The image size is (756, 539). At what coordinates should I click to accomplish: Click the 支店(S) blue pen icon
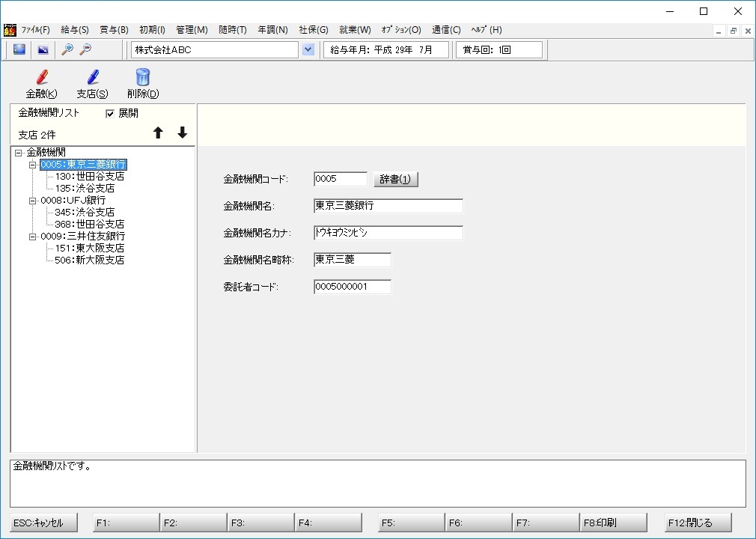93,76
